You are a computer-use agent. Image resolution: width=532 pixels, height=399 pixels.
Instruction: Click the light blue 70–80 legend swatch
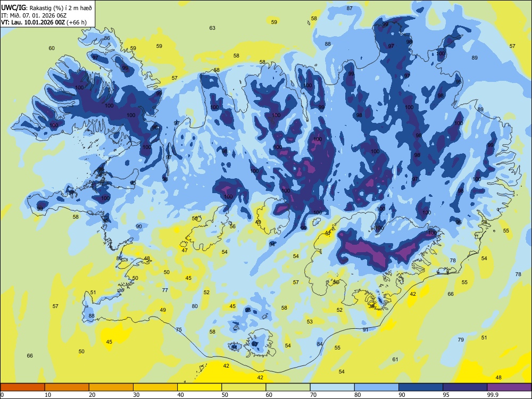332,387
